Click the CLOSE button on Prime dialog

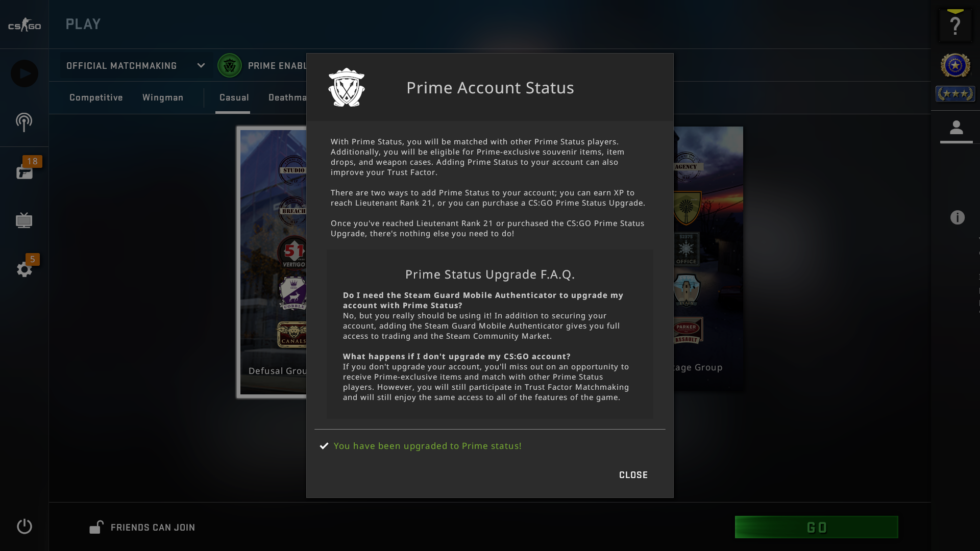tap(633, 475)
